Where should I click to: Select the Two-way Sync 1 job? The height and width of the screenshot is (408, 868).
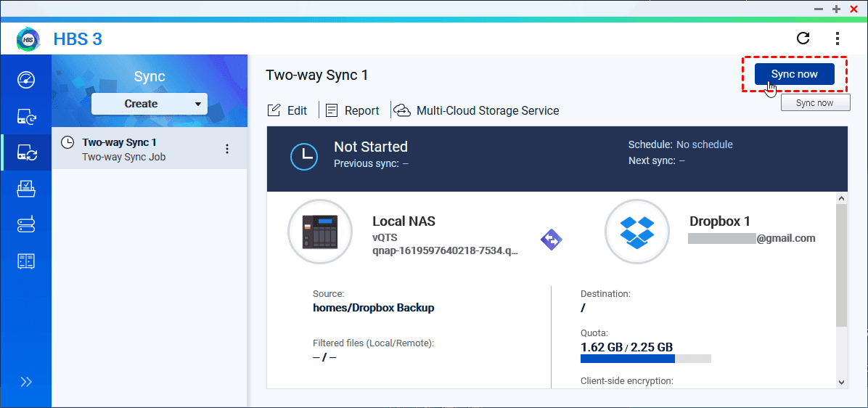[x=138, y=149]
